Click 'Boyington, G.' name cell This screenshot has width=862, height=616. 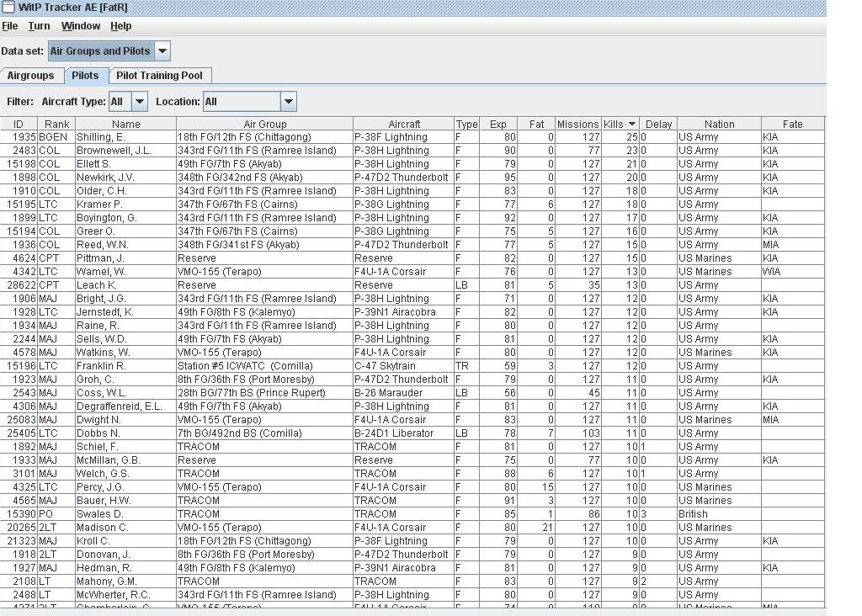pos(126,218)
